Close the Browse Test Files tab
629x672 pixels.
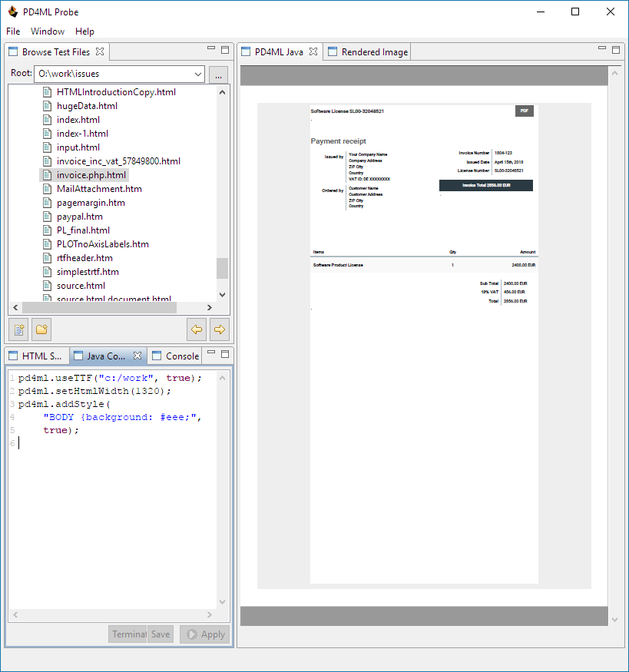click(100, 52)
